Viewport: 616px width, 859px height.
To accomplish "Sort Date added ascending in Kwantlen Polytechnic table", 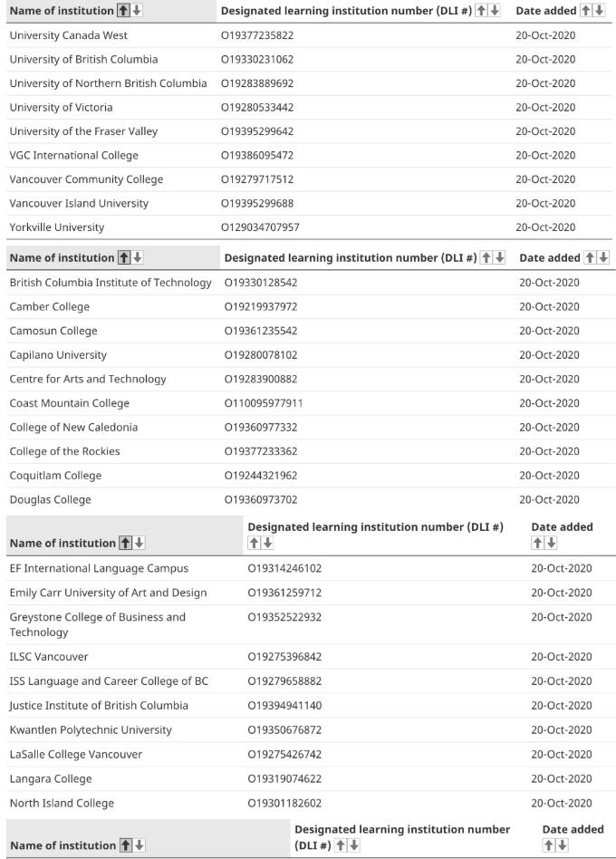I will (x=538, y=544).
